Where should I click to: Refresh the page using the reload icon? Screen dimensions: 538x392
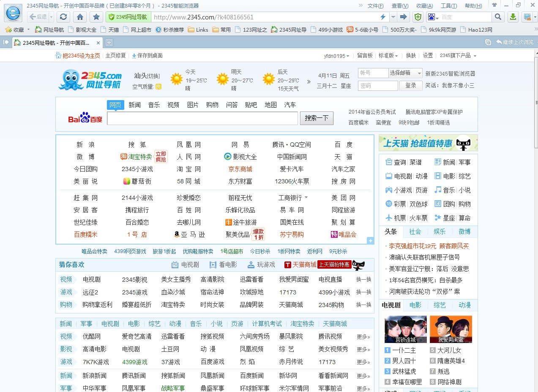click(63, 17)
